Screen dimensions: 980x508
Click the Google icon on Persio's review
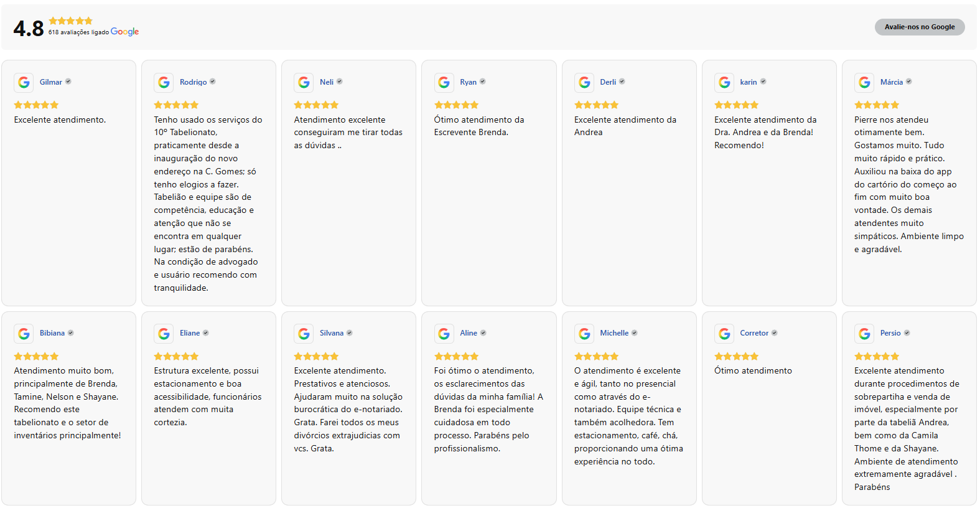[864, 334]
